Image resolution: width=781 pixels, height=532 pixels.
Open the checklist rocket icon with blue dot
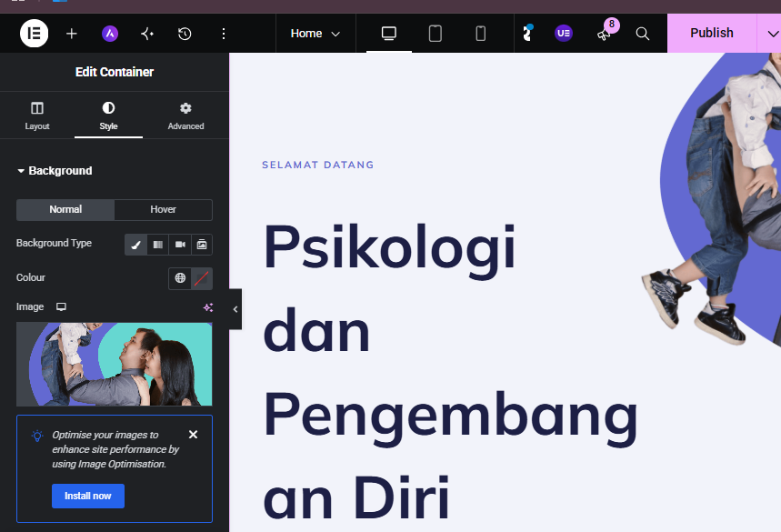527,34
